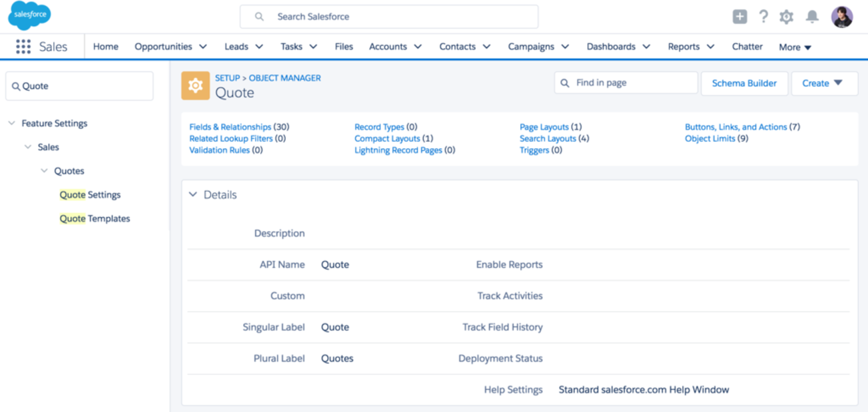
Task: Open the Setup gear icon
Action: pos(787,17)
